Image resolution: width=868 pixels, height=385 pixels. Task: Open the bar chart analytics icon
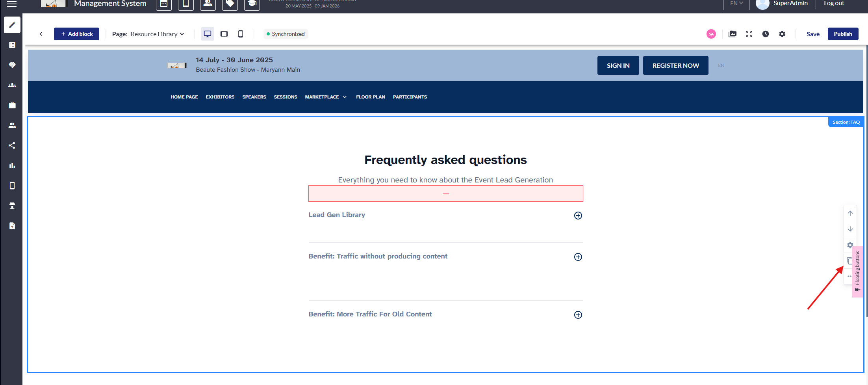point(12,166)
